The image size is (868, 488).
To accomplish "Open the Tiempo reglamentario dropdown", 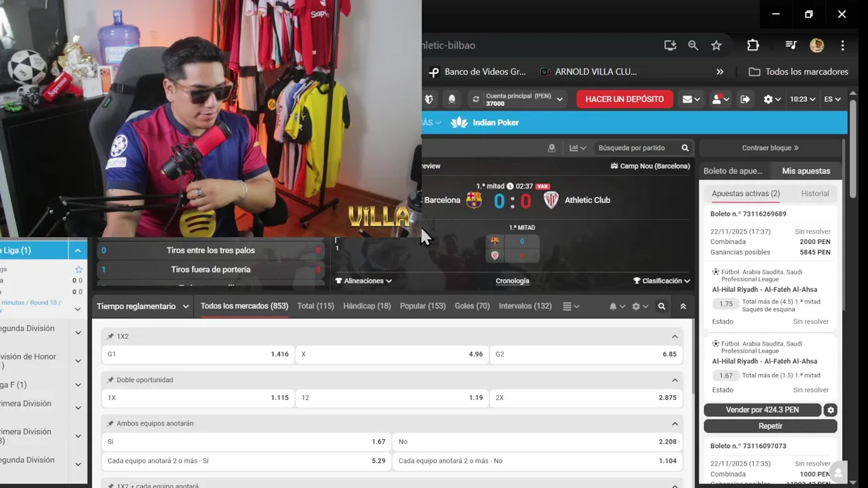I will (x=142, y=306).
